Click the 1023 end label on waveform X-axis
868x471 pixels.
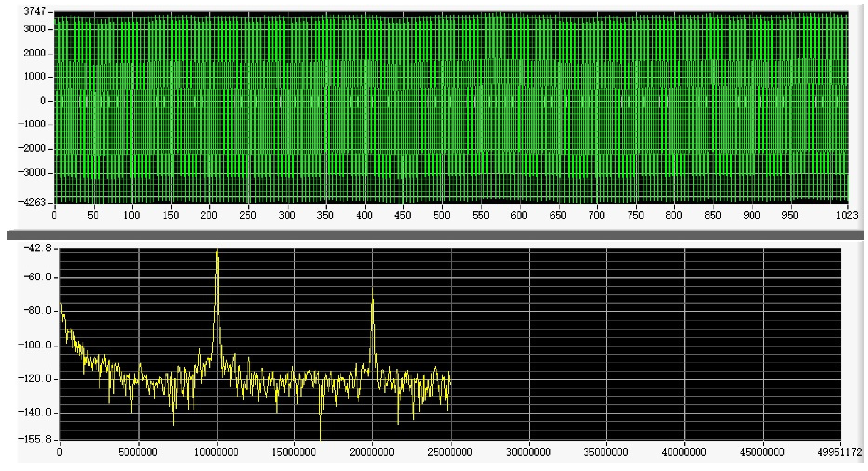[x=847, y=215]
